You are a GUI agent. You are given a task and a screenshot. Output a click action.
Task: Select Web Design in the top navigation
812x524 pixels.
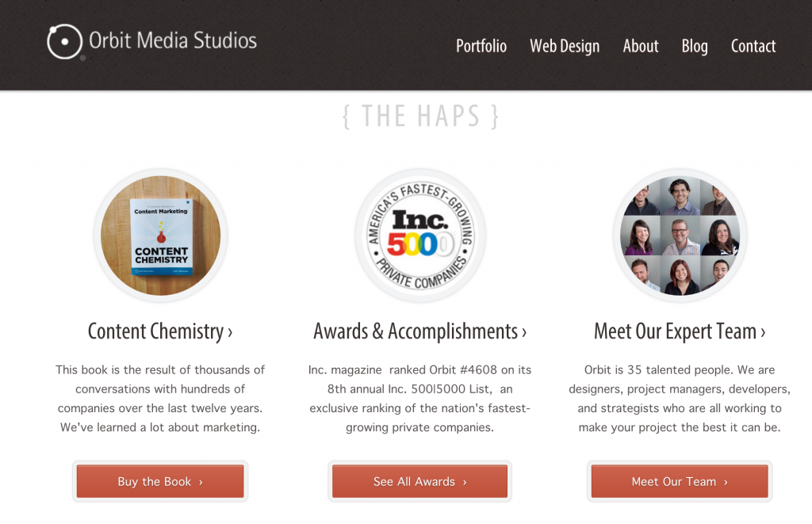(565, 46)
